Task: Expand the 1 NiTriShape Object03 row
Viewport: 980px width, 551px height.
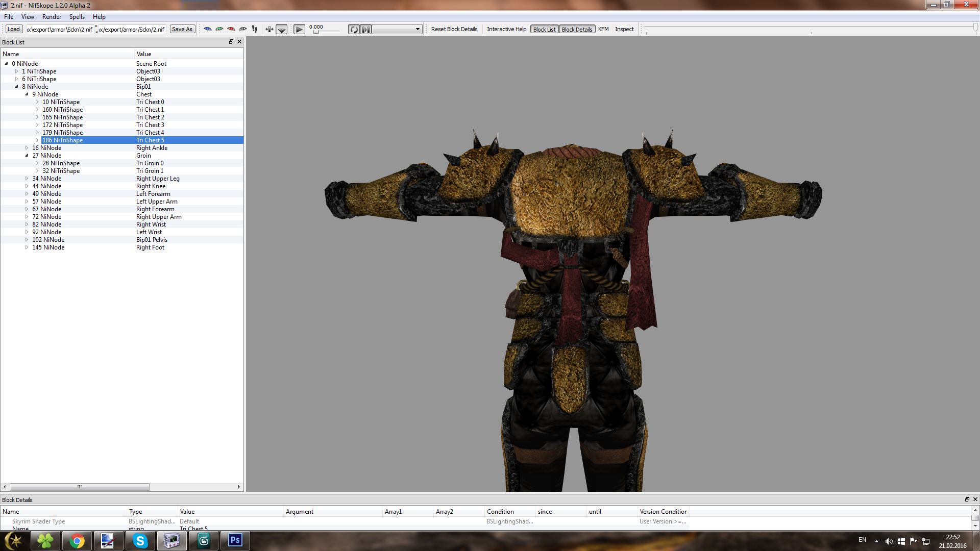Action: coord(16,71)
